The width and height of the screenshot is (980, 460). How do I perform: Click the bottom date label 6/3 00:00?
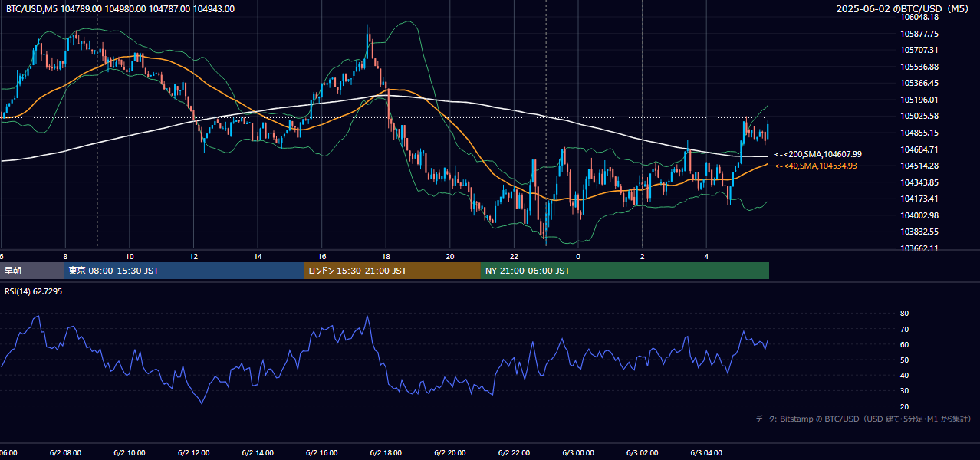point(578,453)
